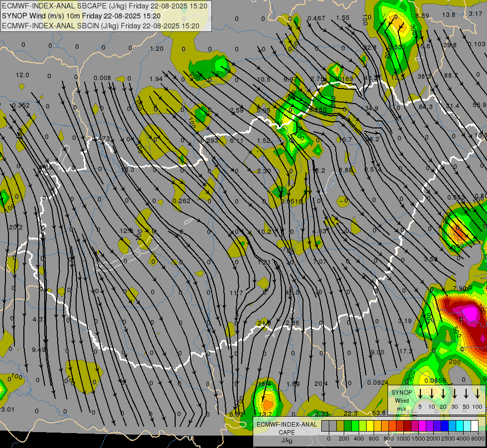Click the 2.30 value on the map
Image resolution: width=487 pixels, height=448 pixels.
tap(264, 171)
